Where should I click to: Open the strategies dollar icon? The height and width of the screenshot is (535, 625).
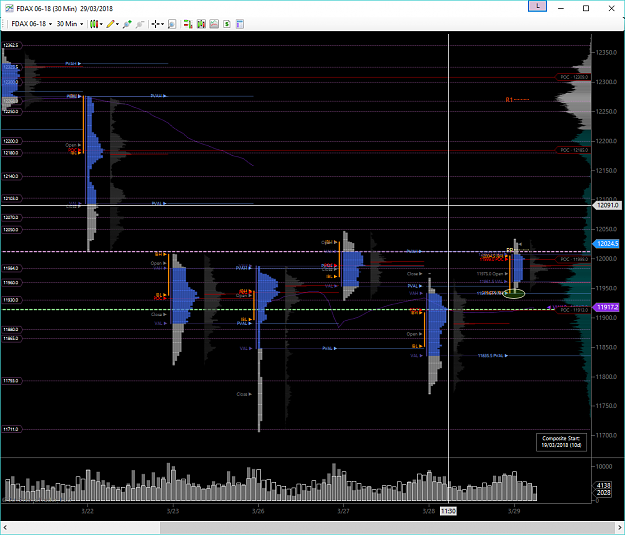pos(227,24)
